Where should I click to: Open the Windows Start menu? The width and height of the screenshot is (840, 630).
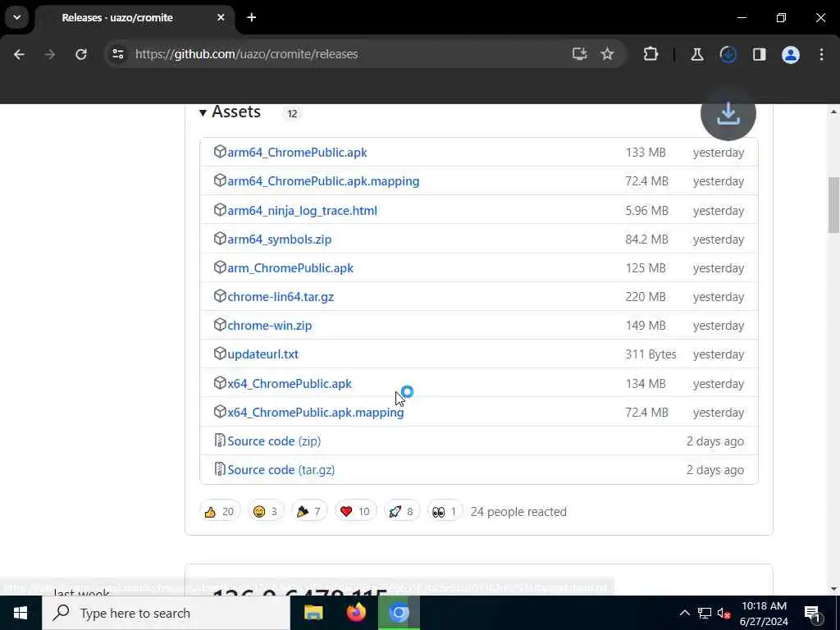[21, 612]
